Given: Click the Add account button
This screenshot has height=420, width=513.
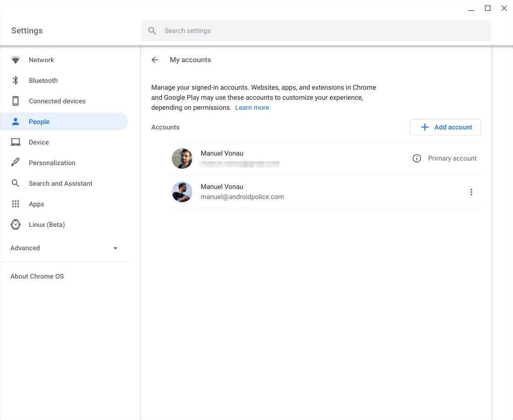Looking at the screenshot, I should 445,127.
